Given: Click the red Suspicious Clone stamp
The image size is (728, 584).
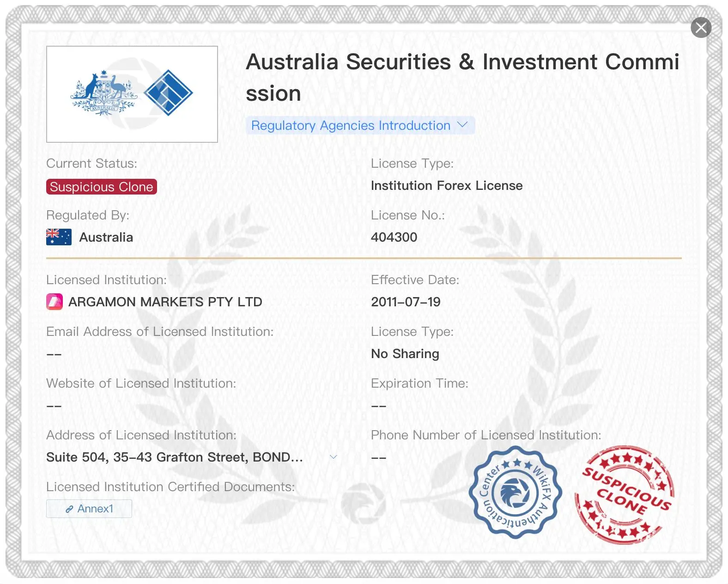Looking at the screenshot, I should pyautogui.click(x=625, y=494).
